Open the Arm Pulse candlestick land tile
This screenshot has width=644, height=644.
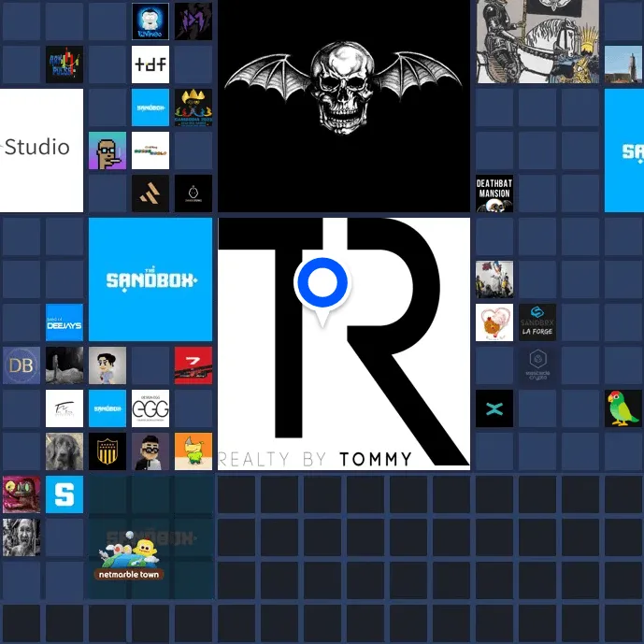(64, 64)
